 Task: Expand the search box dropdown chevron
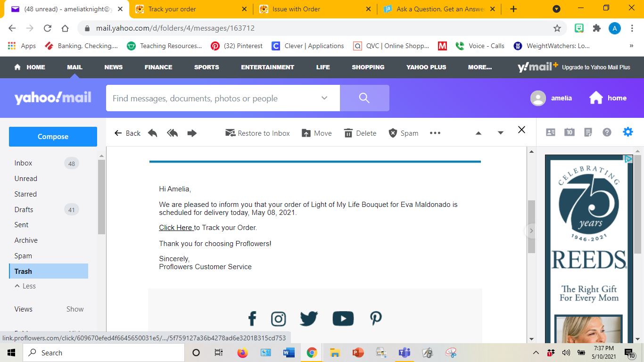tap(324, 98)
